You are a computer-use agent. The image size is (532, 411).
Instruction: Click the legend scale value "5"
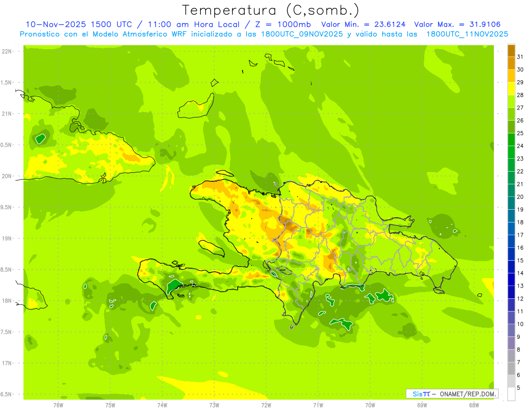[x=519, y=388]
